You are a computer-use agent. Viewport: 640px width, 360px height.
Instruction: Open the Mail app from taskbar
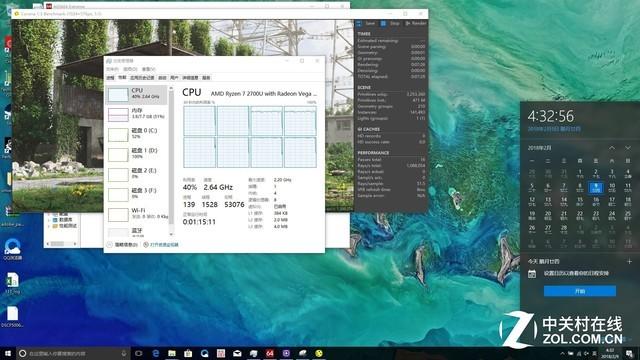[237, 353]
